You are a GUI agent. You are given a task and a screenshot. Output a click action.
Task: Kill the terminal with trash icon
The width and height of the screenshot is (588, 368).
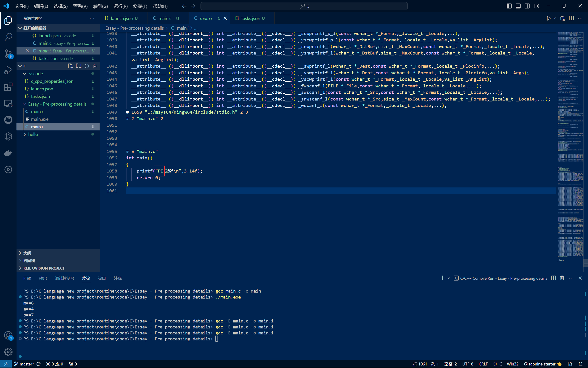[562, 278]
